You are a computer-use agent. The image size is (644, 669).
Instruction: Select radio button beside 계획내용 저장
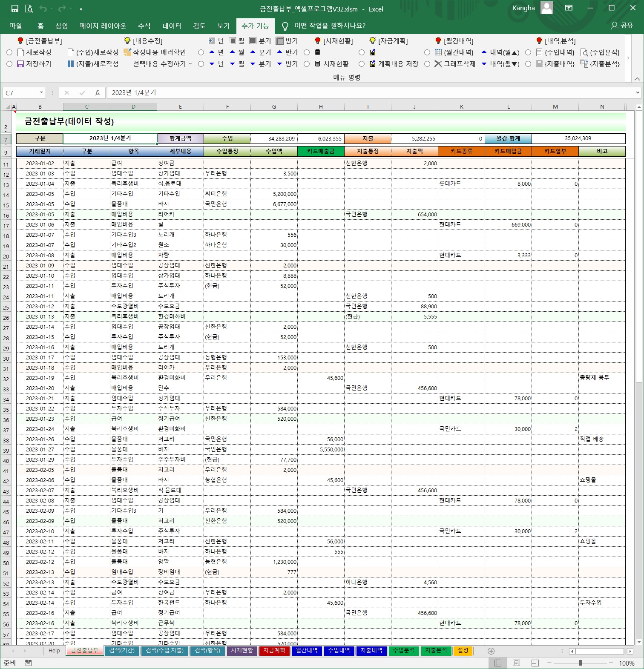362,64
